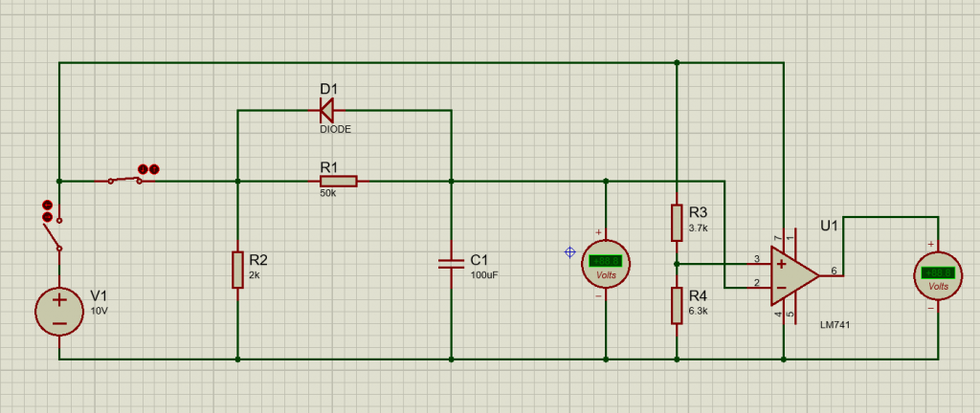The image size is (980, 413).
Task: Select the R4 6.3k resistor body
Action: [x=677, y=304]
